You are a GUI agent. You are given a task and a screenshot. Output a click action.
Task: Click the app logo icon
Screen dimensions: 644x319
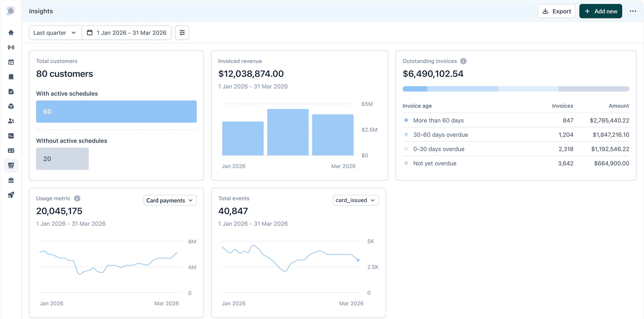[x=11, y=11]
